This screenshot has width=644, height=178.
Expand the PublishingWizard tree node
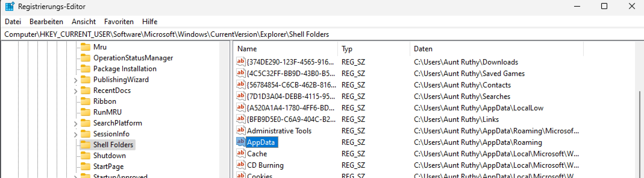[x=76, y=80]
